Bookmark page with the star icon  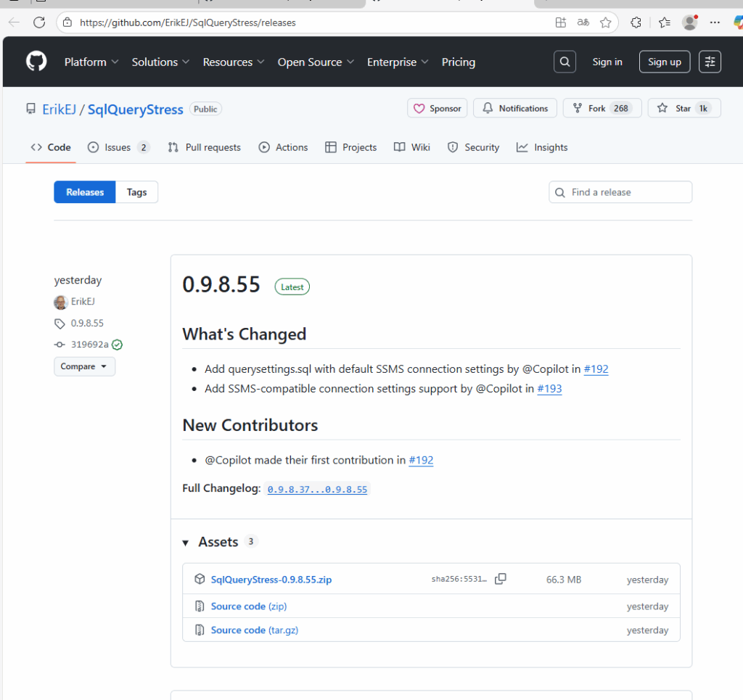pyautogui.click(x=606, y=22)
